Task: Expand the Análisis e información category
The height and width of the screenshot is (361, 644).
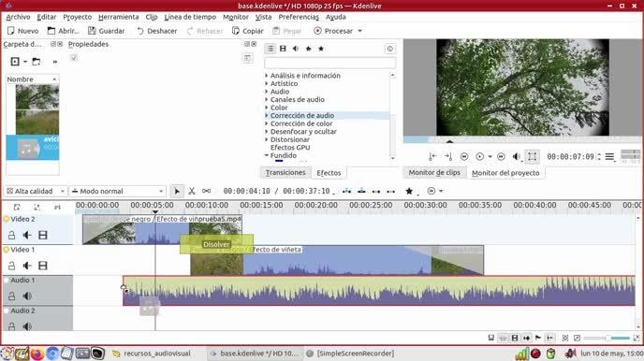Action: [x=267, y=76]
